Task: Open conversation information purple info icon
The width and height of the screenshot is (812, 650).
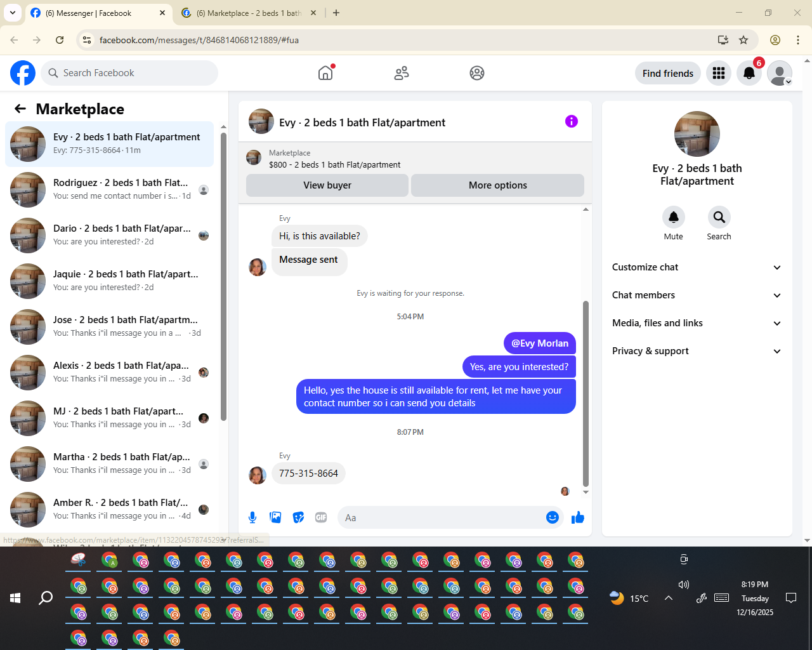Action: point(572,121)
